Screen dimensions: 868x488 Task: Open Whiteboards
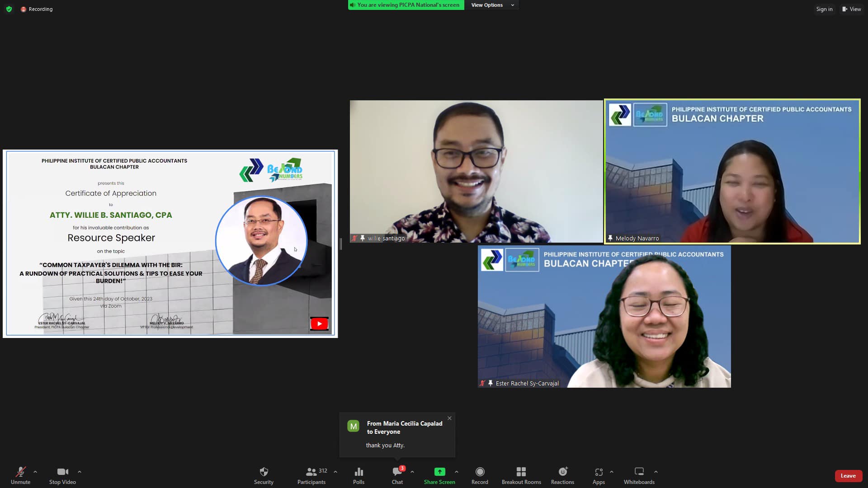click(639, 475)
